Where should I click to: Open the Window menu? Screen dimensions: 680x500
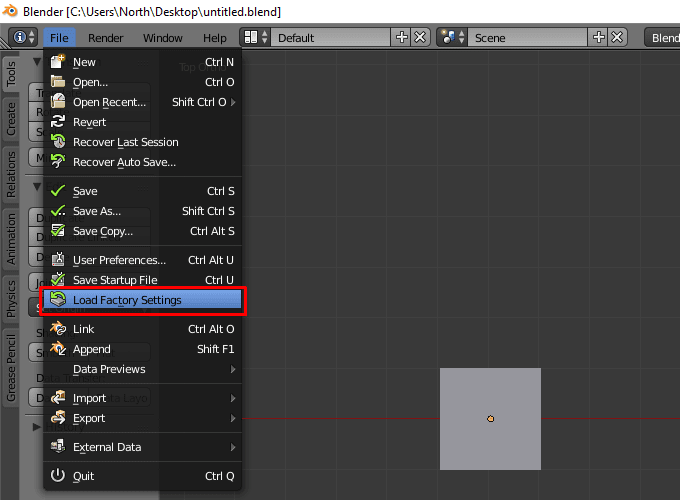163,38
